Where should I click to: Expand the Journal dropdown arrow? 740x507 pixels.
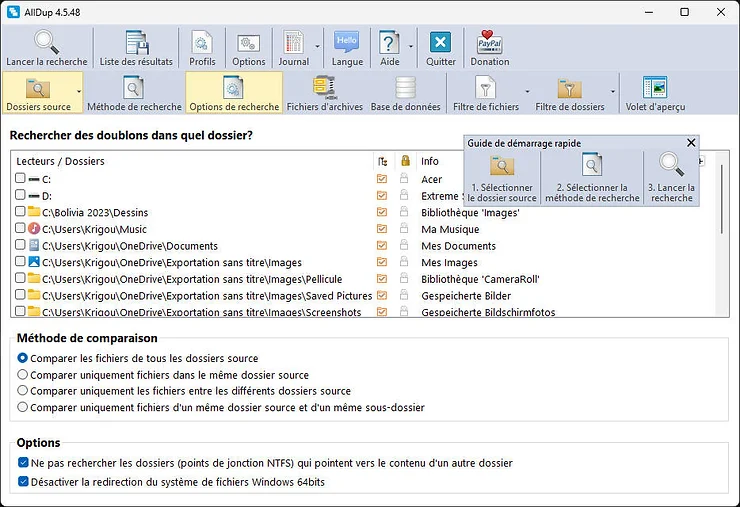tap(317, 46)
